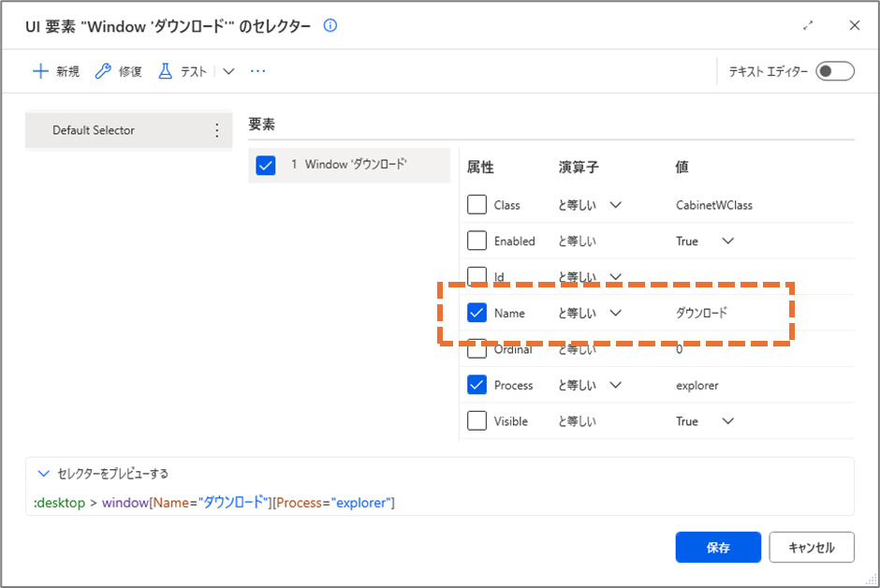Close the selector dialog with X
This screenshot has height=588, width=880.
pos(854,25)
